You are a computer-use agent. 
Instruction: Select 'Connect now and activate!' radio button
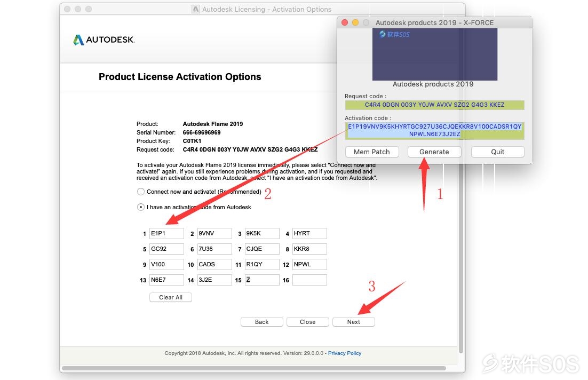click(x=141, y=192)
